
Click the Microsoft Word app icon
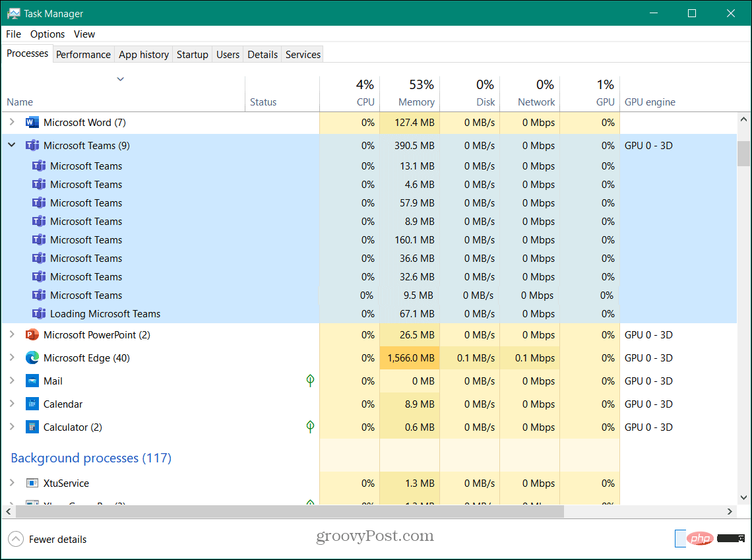pyautogui.click(x=32, y=122)
